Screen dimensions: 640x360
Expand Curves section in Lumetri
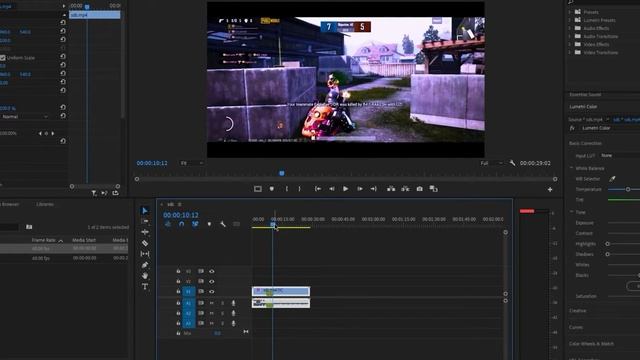(576, 327)
